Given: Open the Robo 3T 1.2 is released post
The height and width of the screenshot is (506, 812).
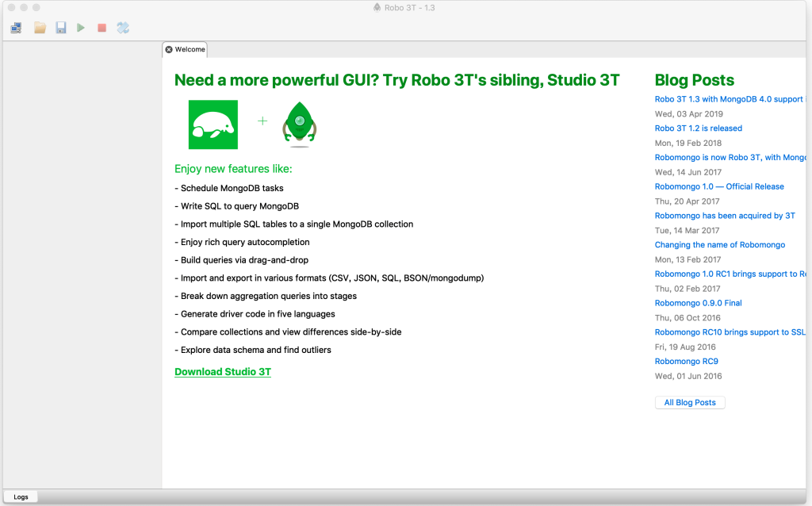Looking at the screenshot, I should 698,128.
